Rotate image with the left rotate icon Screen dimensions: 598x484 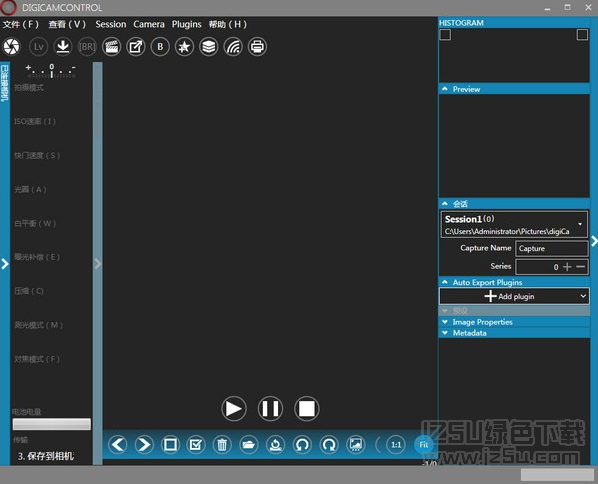(302, 444)
